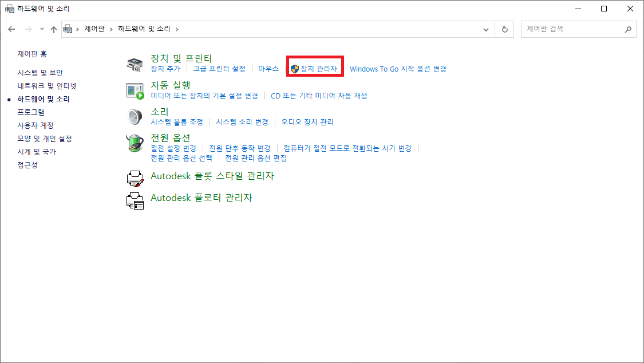Click the Autodesk 플로터 관리자 printer icon

(x=135, y=201)
